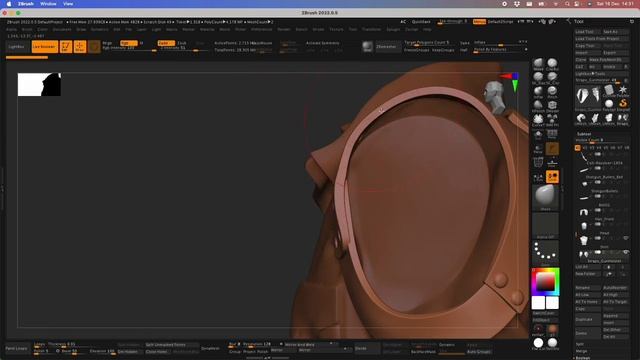Click the main color picker square
The image size is (640, 360).
(x=545, y=282)
